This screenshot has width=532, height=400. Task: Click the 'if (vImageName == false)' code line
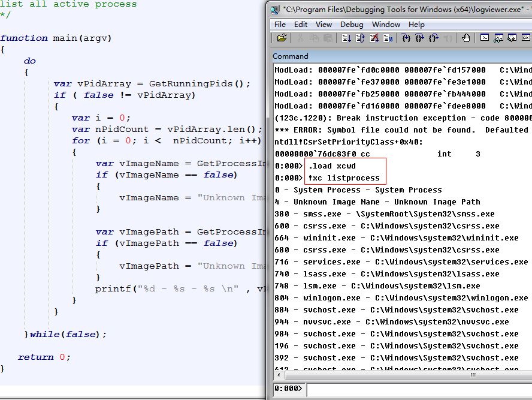(x=167, y=175)
